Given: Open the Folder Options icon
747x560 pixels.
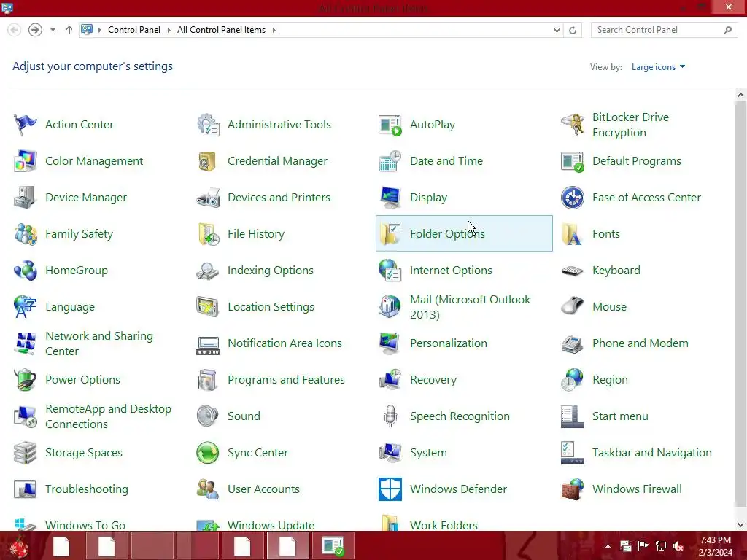Looking at the screenshot, I should tap(390, 234).
